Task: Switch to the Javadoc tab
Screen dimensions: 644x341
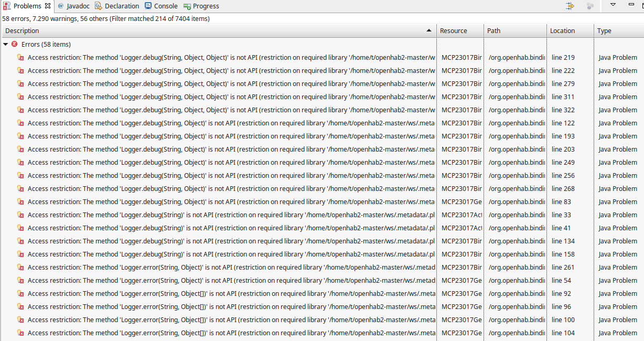Action: pos(73,6)
